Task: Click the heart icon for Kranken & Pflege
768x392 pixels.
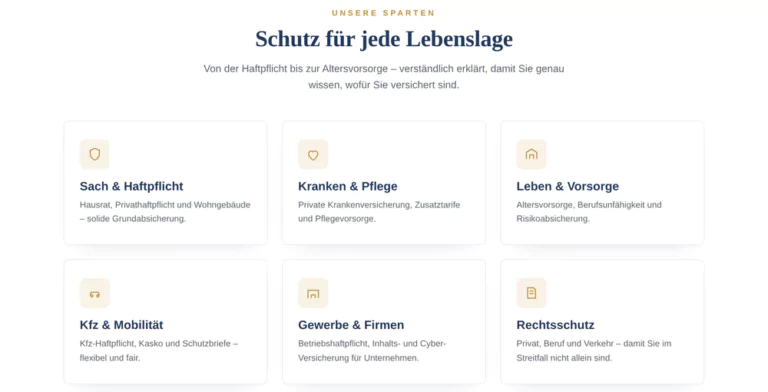Action: coord(313,154)
